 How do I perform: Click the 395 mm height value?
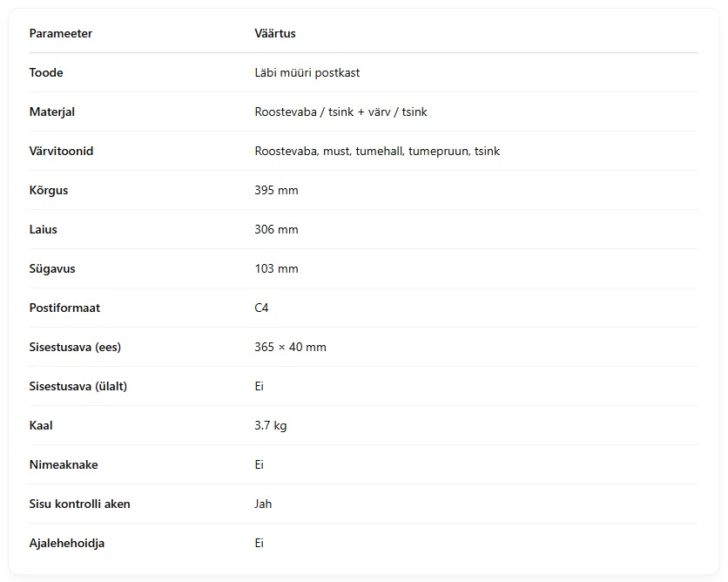point(276,191)
